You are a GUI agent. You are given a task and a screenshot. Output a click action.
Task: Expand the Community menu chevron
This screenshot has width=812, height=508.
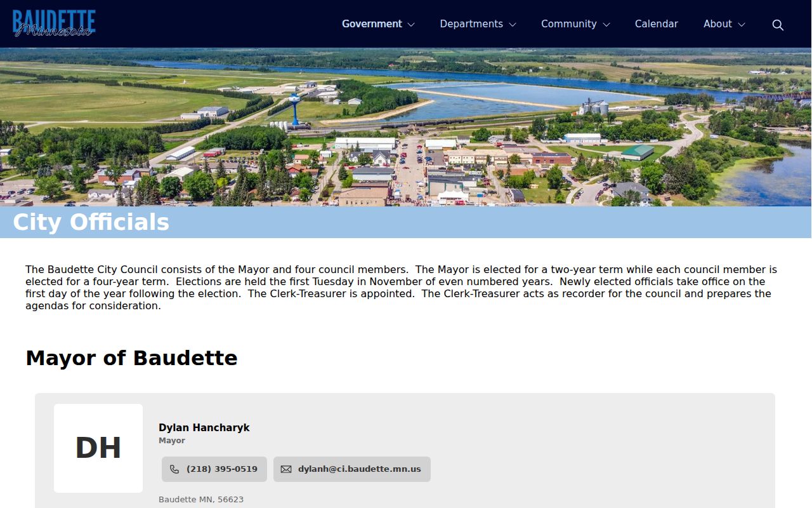[606, 25]
